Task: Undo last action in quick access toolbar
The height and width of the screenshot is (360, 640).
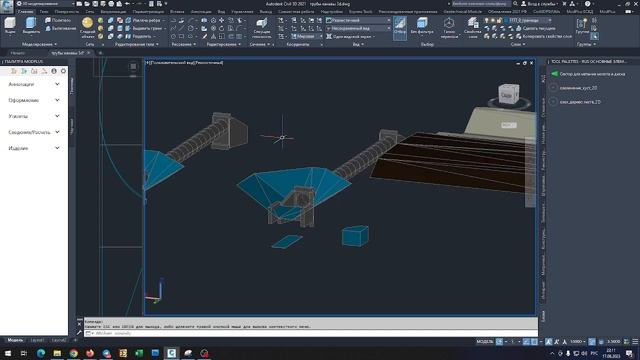Action: (x=127, y=4)
